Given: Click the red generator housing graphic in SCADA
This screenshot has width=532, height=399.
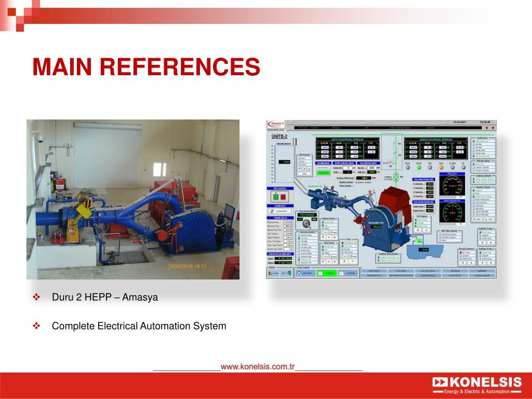Looking at the screenshot, I should (x=394, y=203).
